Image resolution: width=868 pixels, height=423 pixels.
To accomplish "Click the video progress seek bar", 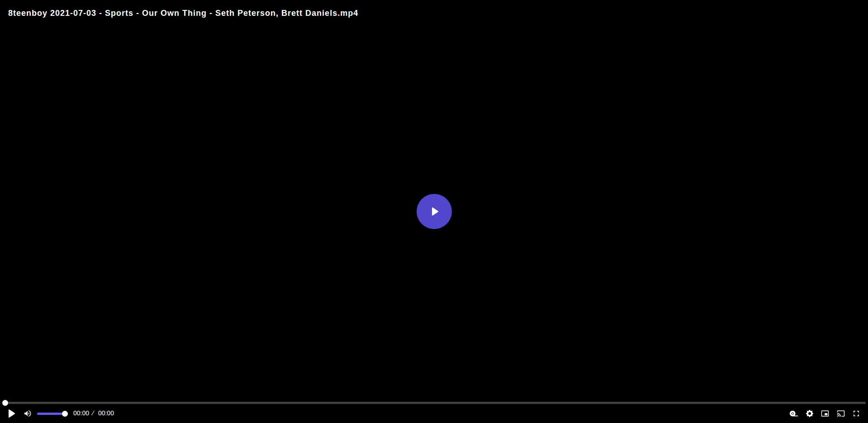I will [434, 403].
